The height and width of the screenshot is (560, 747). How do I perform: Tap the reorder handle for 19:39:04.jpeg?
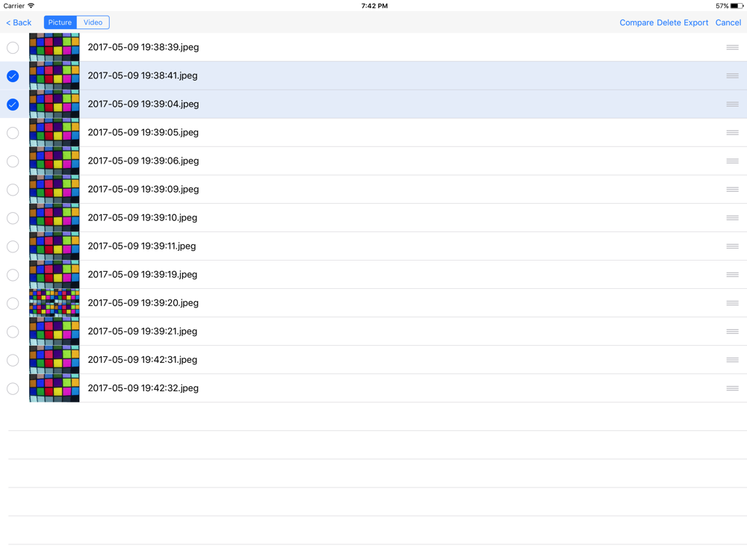tap(732, 105)
